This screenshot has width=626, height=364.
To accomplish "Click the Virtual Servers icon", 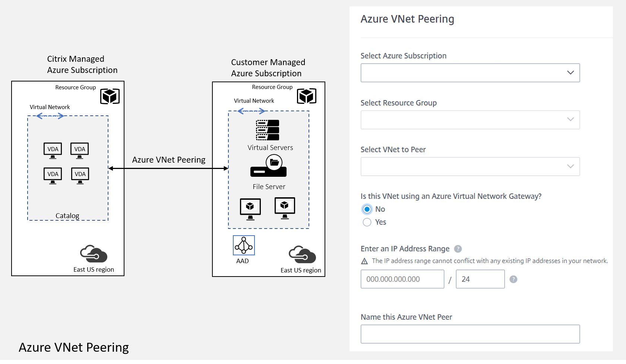I will tap(268, 130).
